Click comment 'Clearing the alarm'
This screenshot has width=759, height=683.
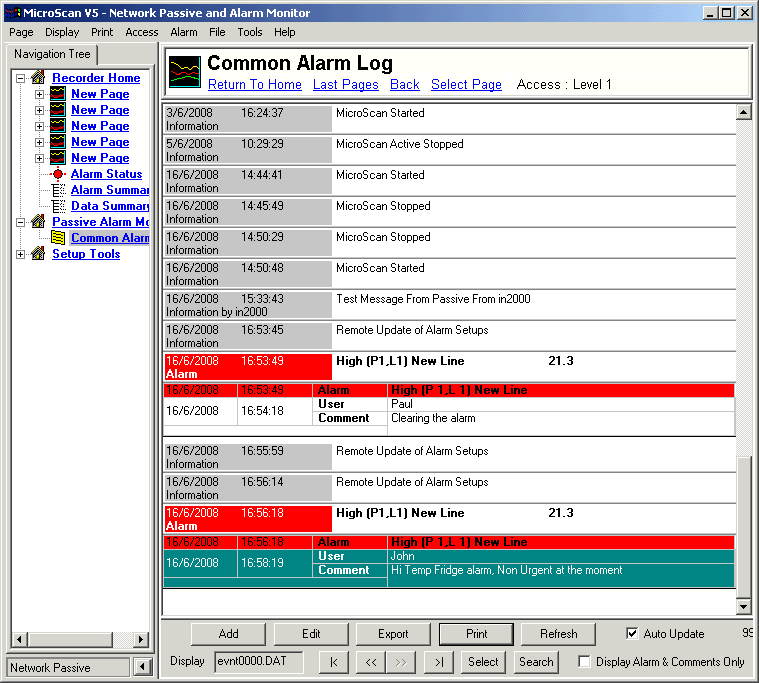(433, 418)
